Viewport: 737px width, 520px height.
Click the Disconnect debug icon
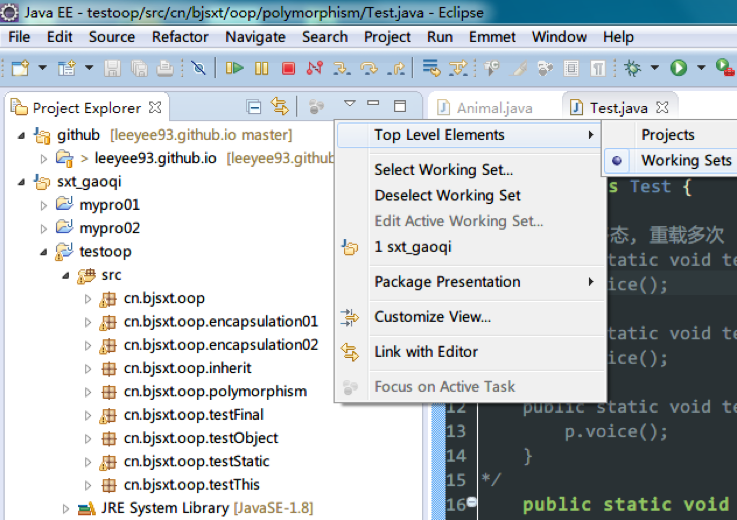pyautogui.click(x=314, y=69)
